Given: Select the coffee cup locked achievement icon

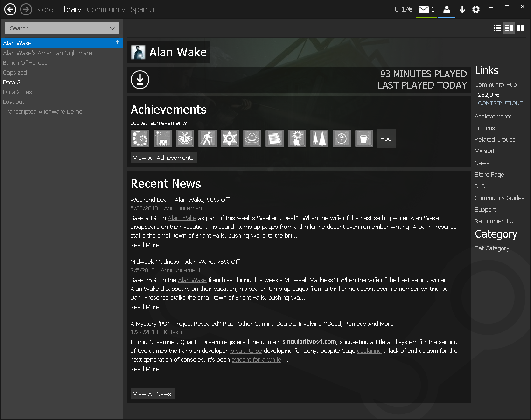Looking at the screenshot, I should tap(364, 138).
